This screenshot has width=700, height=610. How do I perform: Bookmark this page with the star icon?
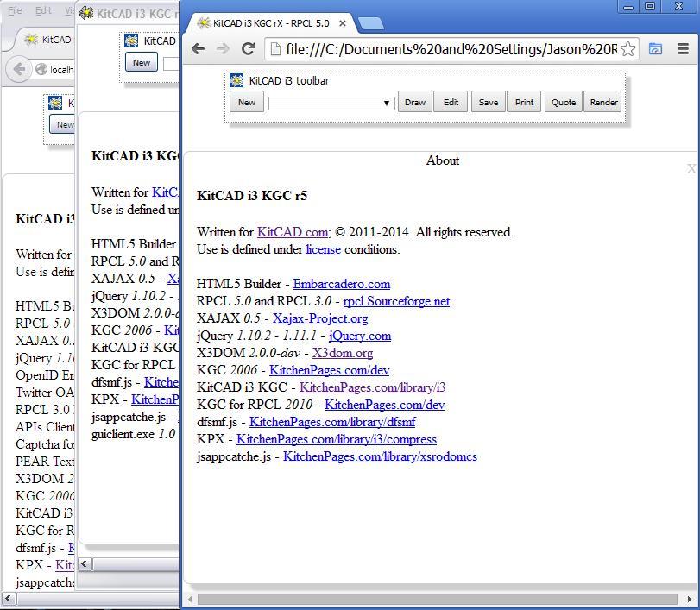click(627, 49)
